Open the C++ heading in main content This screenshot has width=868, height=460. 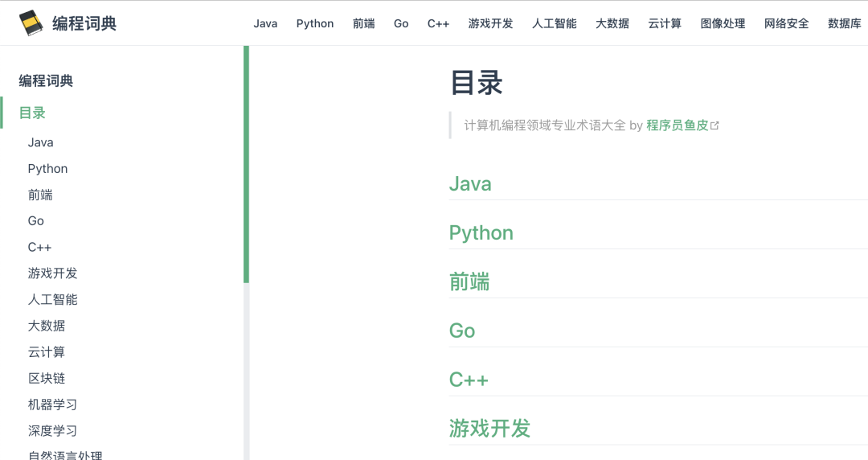pyautogui.click(x=469, y=380)
